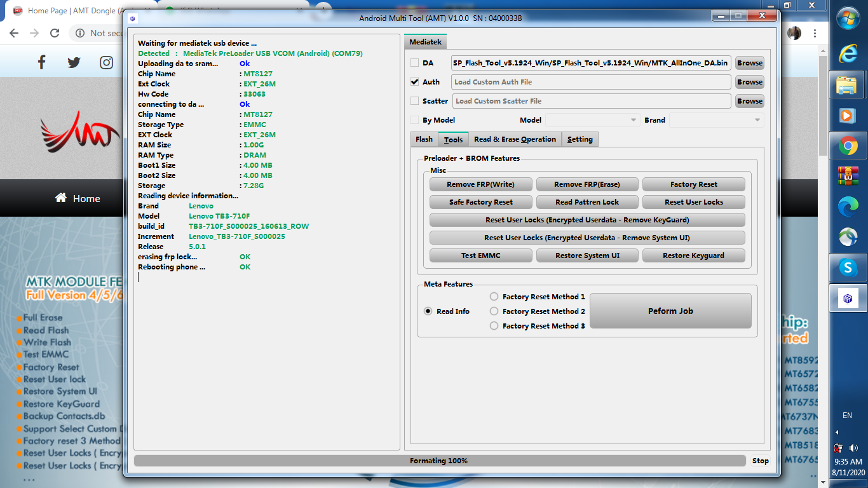The image size is (868, 488).
Task: Click the DA file path field
Action: pos(591,63)
